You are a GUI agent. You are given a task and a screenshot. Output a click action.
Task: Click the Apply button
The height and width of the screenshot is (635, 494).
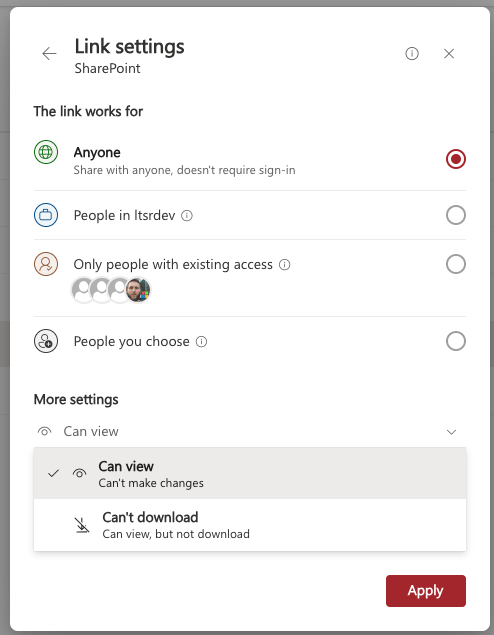(426, 591)
